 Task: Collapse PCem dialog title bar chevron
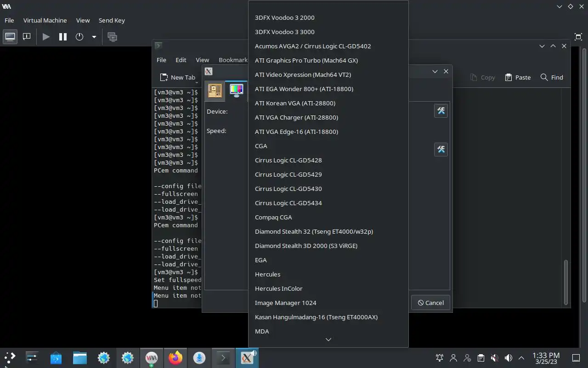tap(435, 71)
